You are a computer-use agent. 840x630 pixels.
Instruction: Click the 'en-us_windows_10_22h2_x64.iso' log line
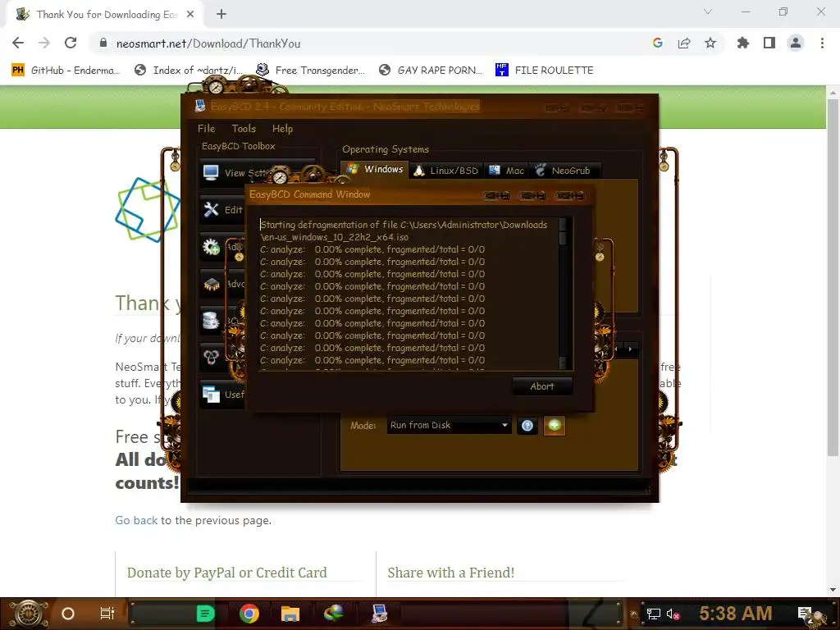point(335,237)
